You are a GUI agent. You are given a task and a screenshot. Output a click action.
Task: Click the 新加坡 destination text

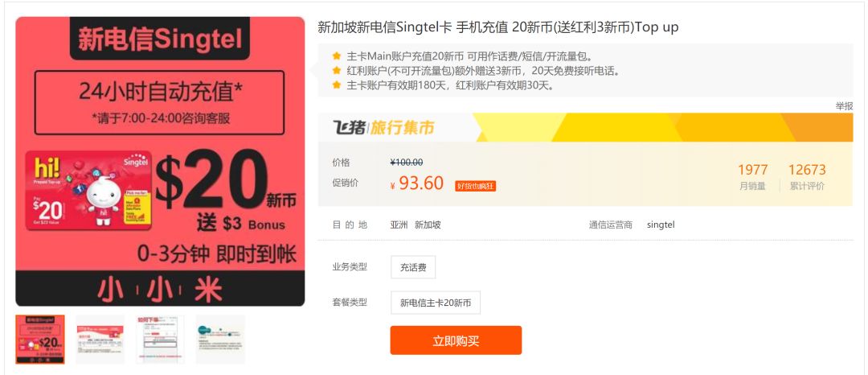tap(428, 225)
